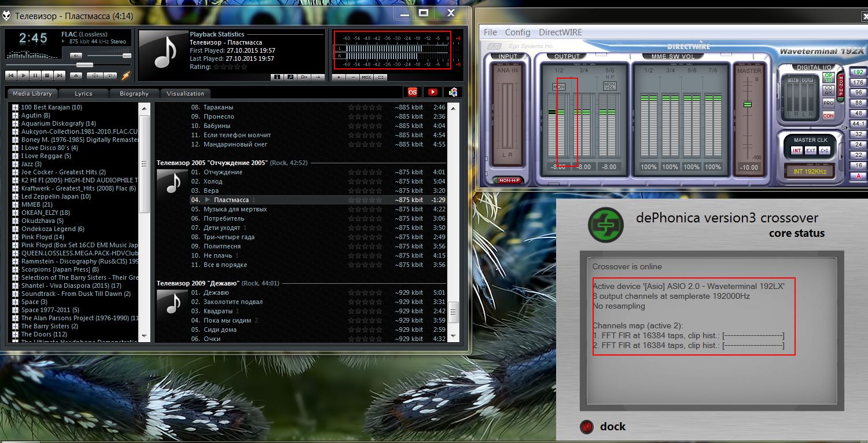Click the Playback Statistics album art thumbnail
The image size is (868, 443).
[164, 50]
